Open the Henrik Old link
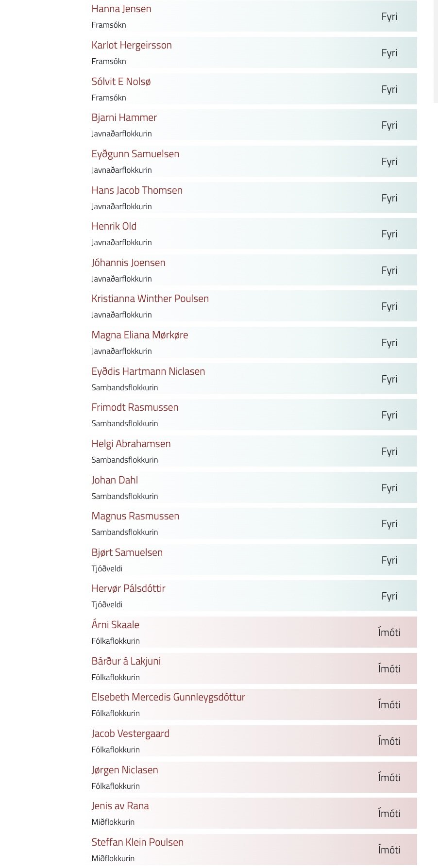438x868 pixels. (x=114, y=226)
